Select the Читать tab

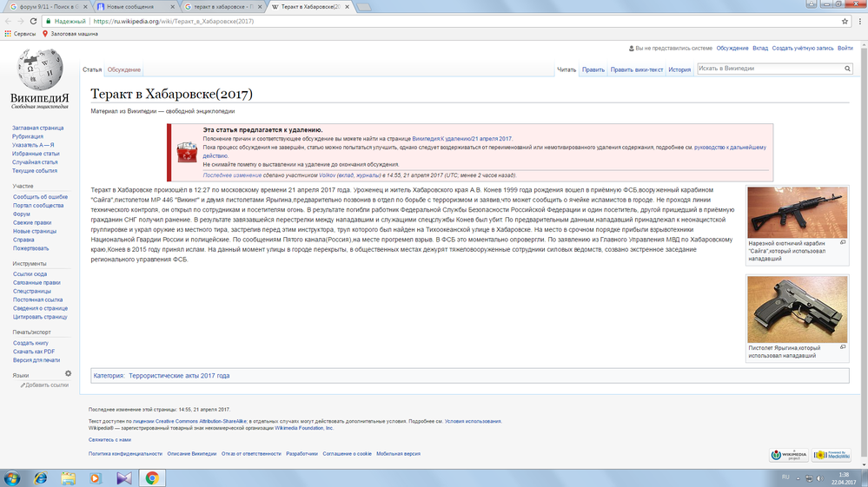tap(567, 69)
